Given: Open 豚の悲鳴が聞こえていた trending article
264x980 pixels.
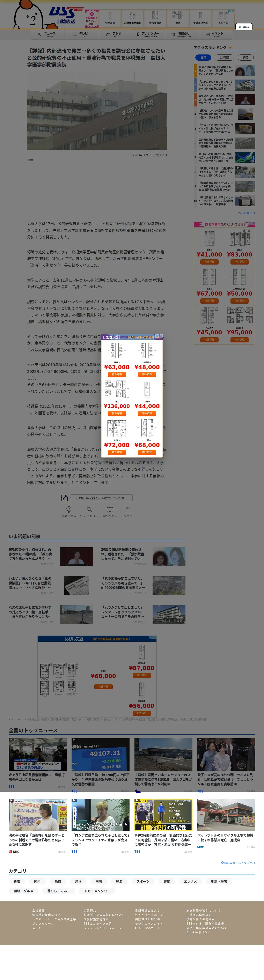Looking at the screenshot, I should (x=123, y=583).
